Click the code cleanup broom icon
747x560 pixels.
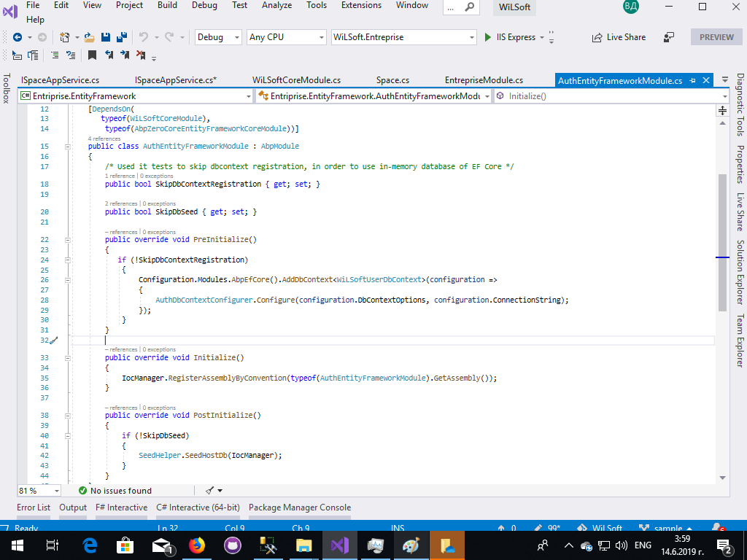(x=209, y=491)
